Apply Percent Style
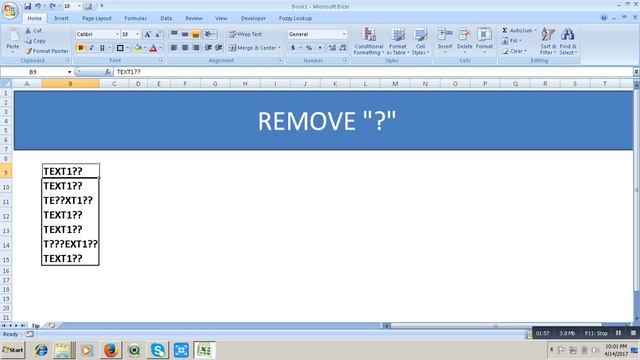 (x=309, y=48)
